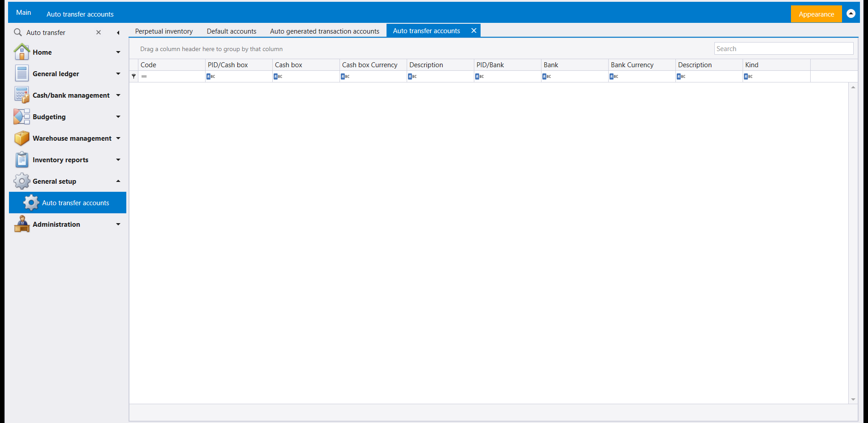Viewport: 868px width, 423px height.
Task: Select Auto transfer accounts sidebar item
Action: click(68, 203)
